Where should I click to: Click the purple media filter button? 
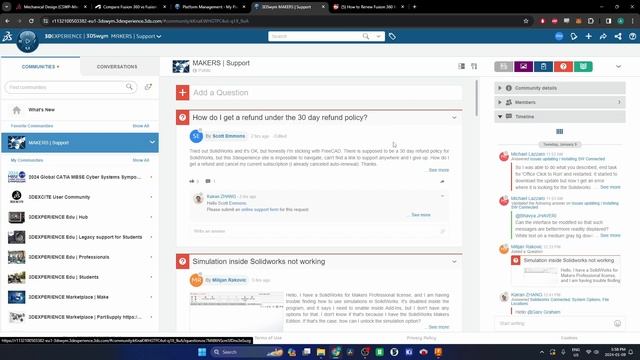tap(523, 67)
